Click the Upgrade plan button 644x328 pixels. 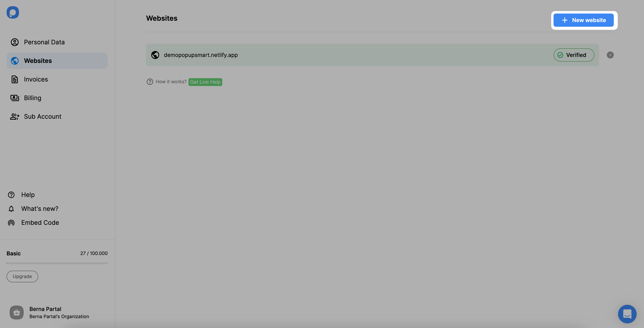22,276
